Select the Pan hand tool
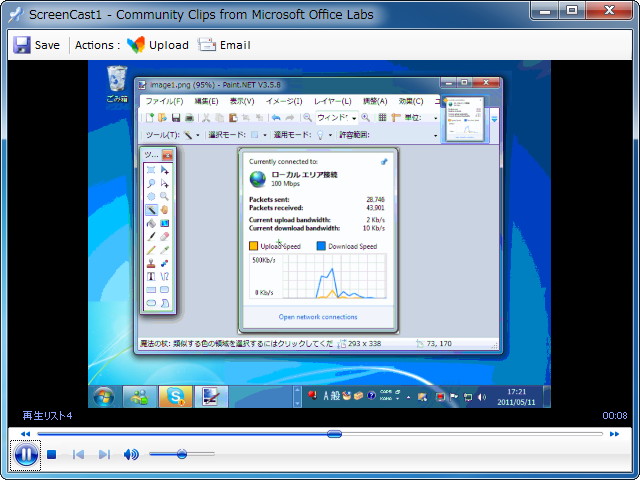The width and height of the screenshot is (640, 480). [164, 210]
